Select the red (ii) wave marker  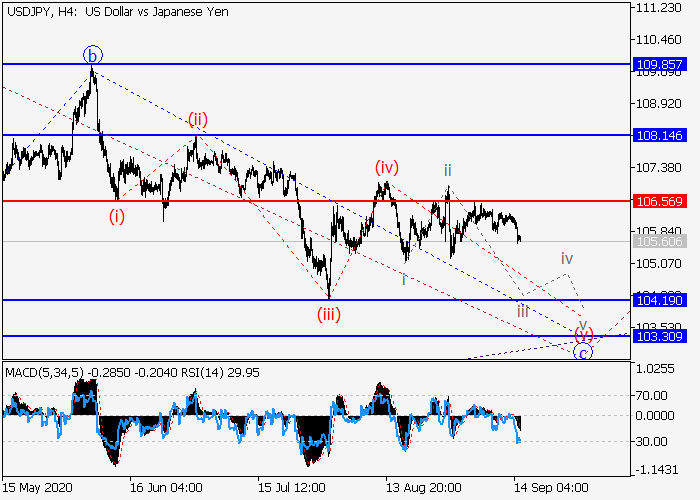pos(198,120)
